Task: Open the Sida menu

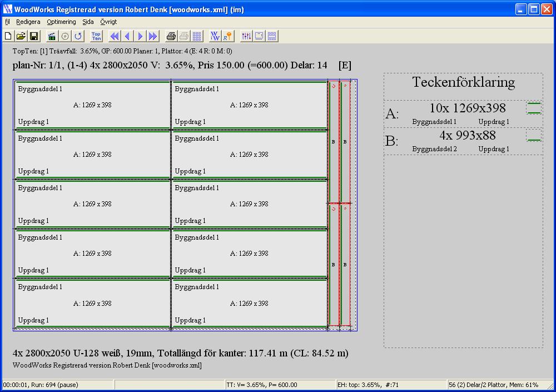Action: point(88,22)
